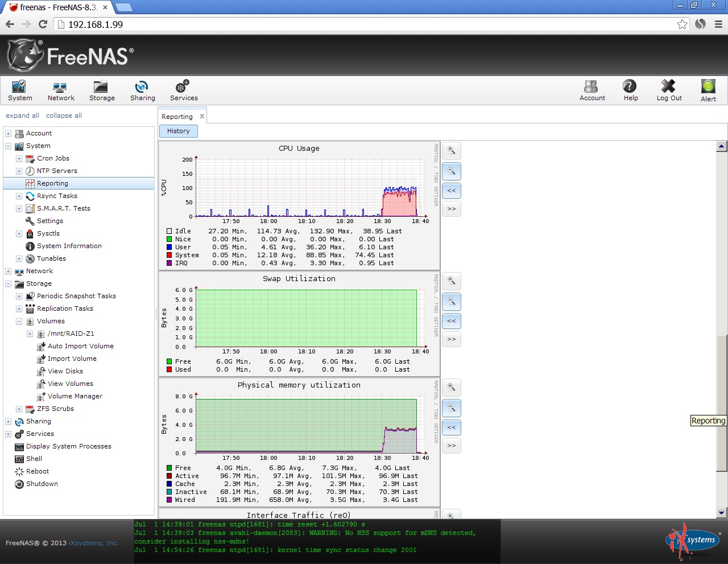This screenshot has height=564, width=728.
Task: Zoom into the CPU Usage graph
Action: tap(451, 151)
